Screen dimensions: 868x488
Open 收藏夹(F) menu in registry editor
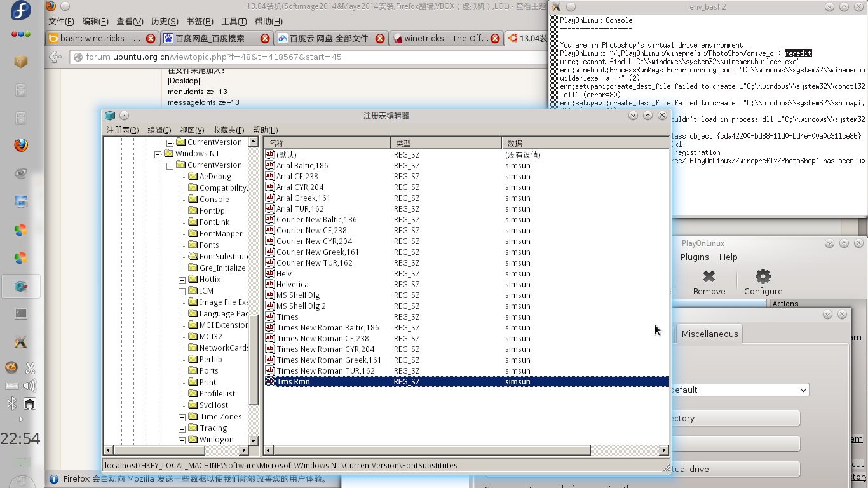[x=228, y=130]
